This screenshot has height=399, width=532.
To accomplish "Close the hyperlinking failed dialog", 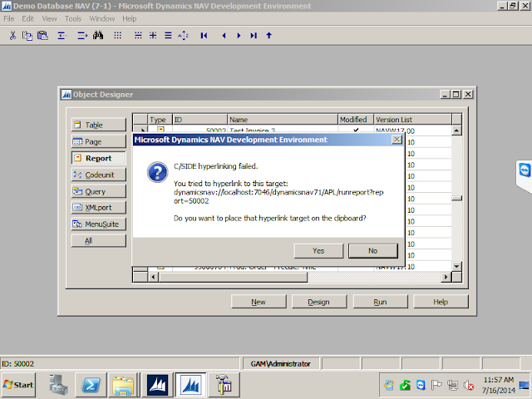I will [x=397, y=140].
